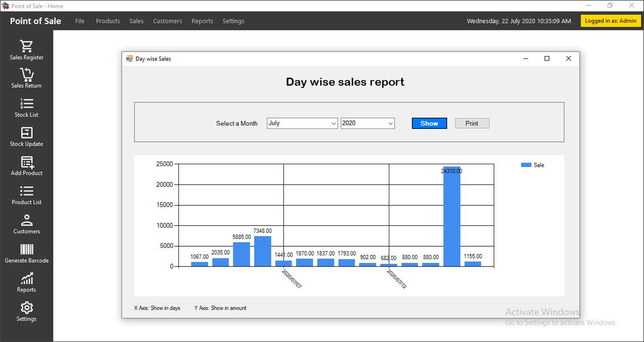The width and height of the screenshot is (644, 342).
Task: Open the Reports chart icon in sidebar
Action: [27, 279]
